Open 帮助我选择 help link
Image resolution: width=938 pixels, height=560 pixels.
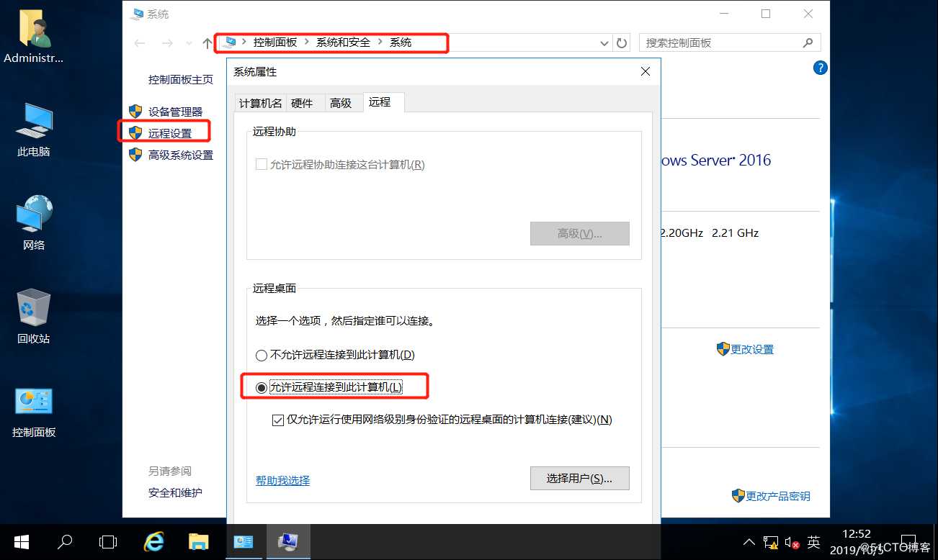(x=282, y=480)
